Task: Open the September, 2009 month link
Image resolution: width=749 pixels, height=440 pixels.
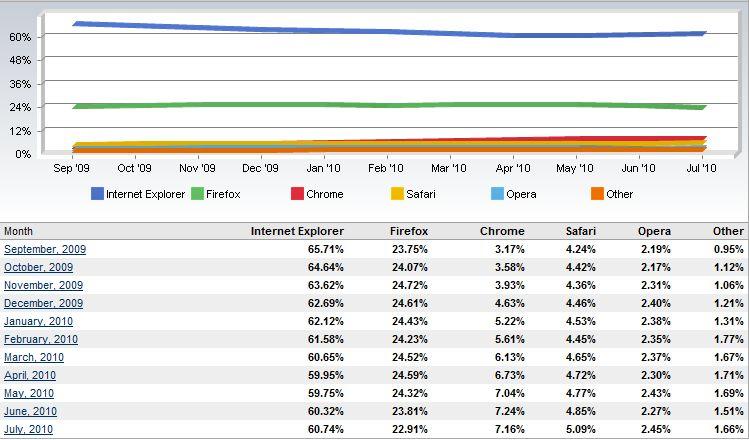Action: (45, 249)
